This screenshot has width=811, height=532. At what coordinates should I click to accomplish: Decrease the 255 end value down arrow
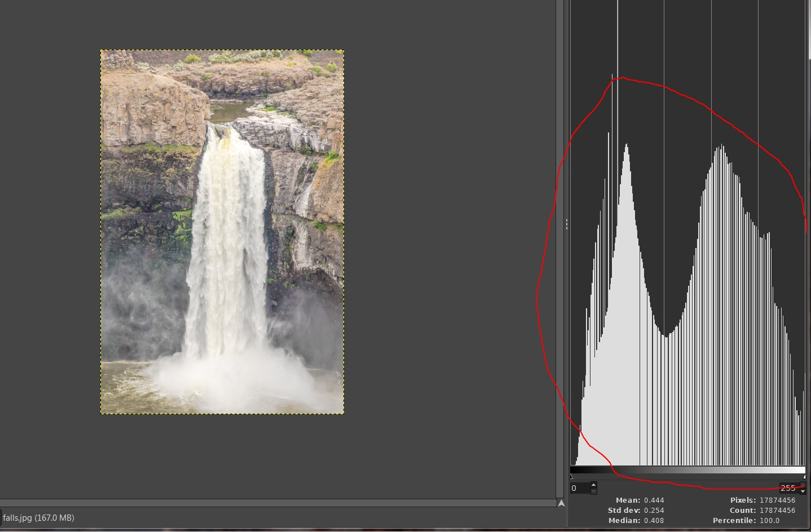point(803,491)
